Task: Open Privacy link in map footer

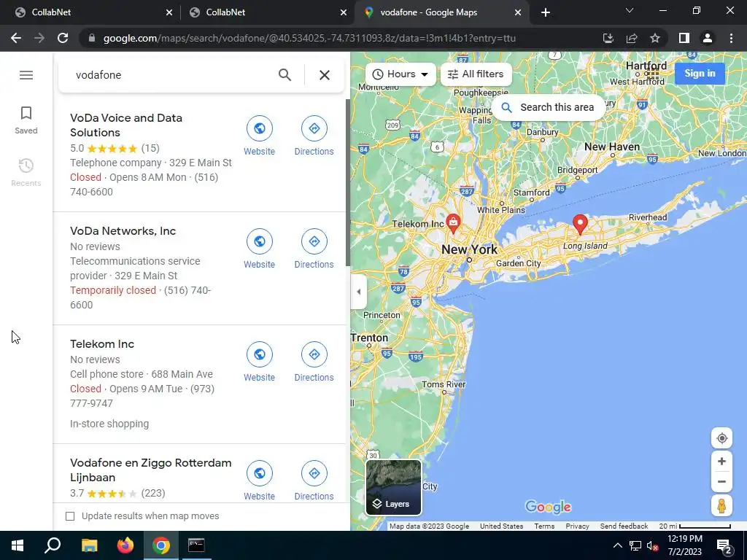Action: pyautogui.click(x=577, y=526)
